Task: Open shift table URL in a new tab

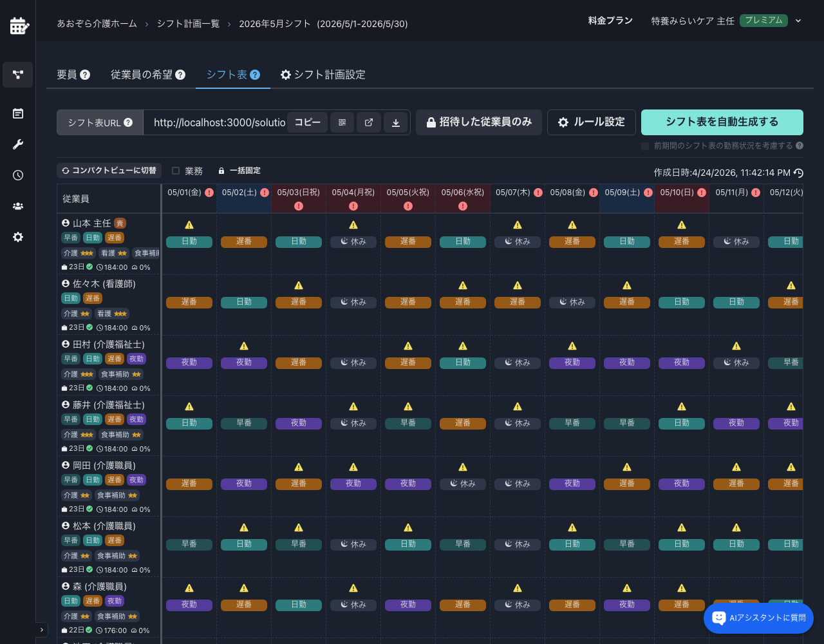Action: [x=368, y=122]
